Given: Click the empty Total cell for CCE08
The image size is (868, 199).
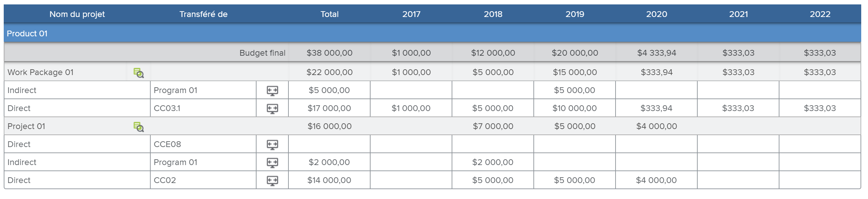Looking at the screenshot, I should pos(329,144).
